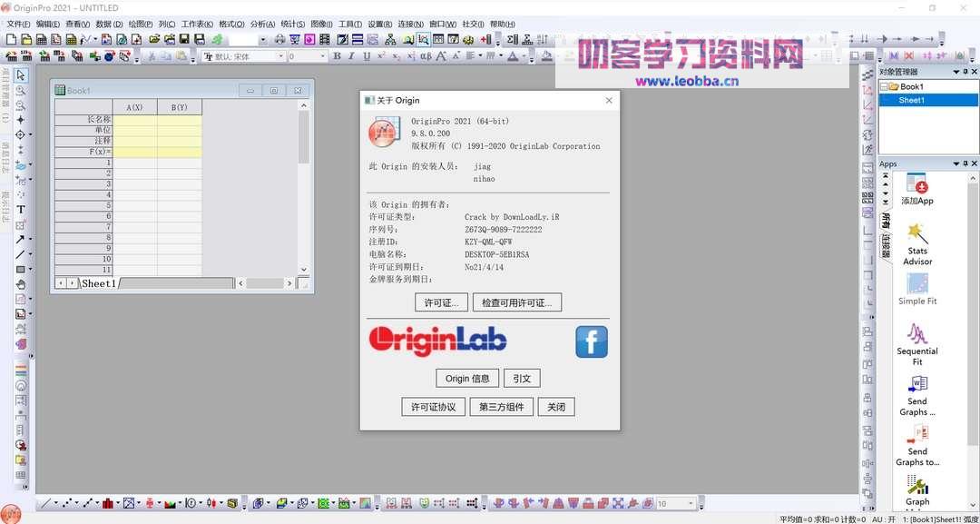Select the A(X) column header in Book1
980x524 pixels.
pyautogui.click(x=134, y=106)
